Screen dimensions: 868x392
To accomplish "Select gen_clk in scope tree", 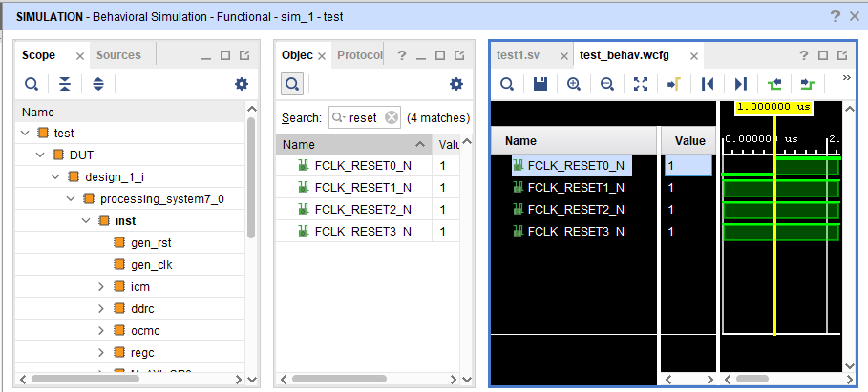I will click(152, 265).
